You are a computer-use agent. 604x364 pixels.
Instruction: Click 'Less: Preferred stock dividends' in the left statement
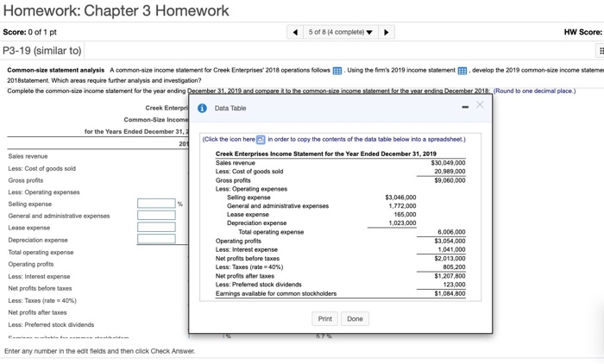point(51,325)
